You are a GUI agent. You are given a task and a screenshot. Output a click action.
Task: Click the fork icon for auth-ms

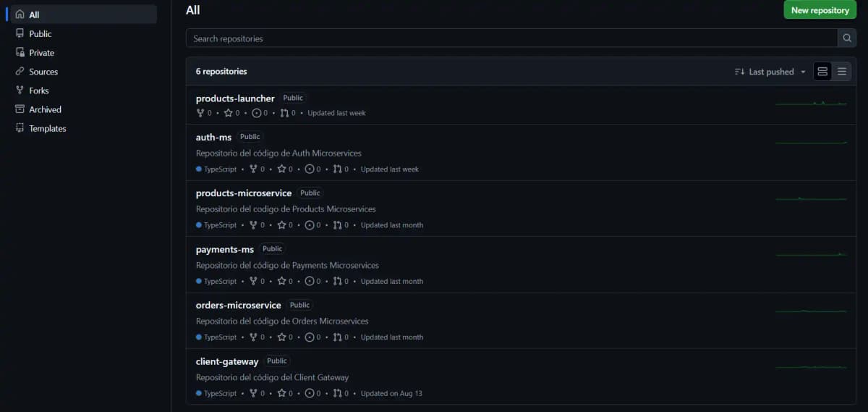tap(253, 169)
